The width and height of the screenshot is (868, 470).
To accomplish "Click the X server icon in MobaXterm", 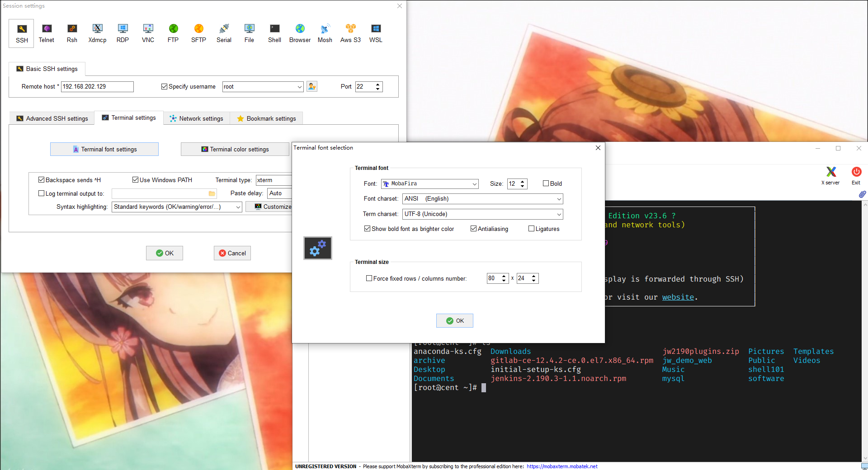I will (x=830, y=175).
